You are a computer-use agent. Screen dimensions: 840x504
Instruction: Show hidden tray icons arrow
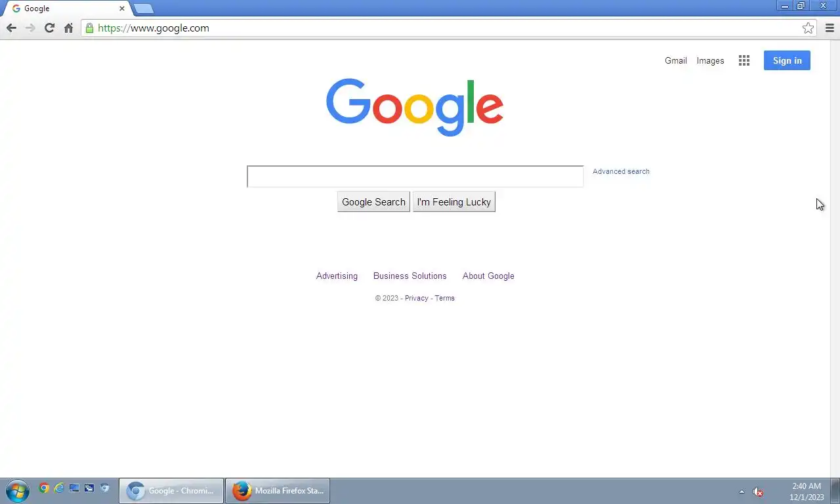pos(742,492)
